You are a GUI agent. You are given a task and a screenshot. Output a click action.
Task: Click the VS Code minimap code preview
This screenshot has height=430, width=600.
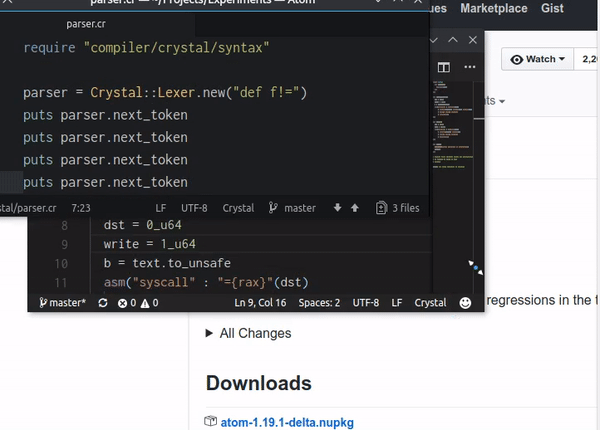pos(453,124)
